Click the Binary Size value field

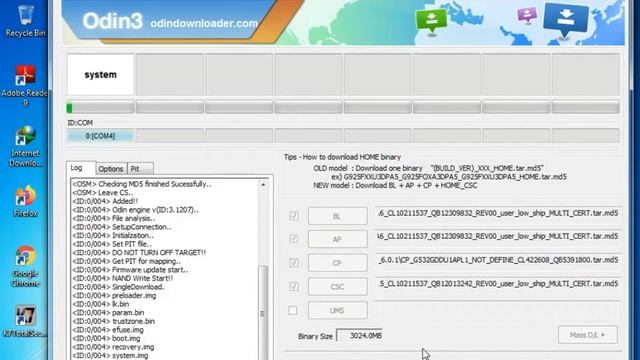click(360, 336)
